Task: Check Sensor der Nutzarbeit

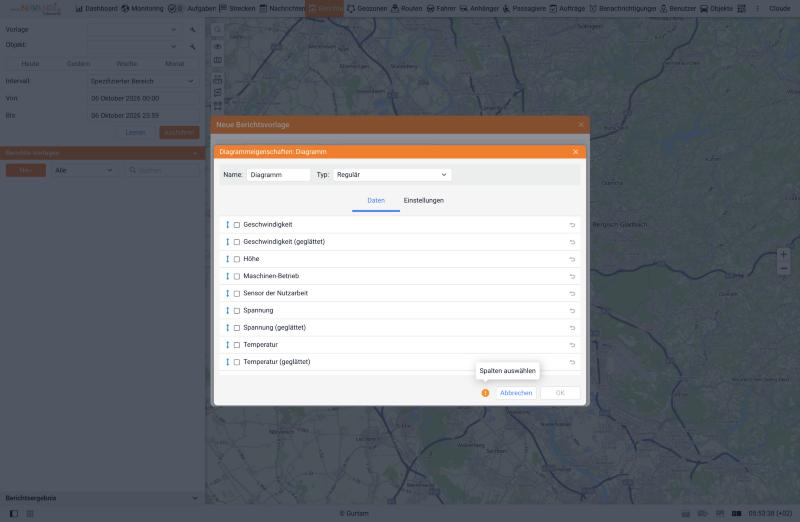Action: 237,293
